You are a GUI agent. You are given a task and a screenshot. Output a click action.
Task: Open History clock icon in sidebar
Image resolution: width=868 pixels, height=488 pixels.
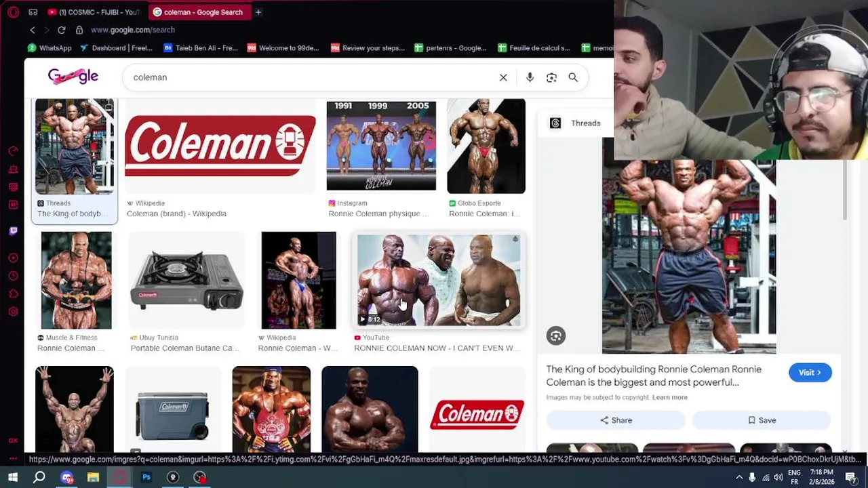pyautogui.click(x=13, y=276)
